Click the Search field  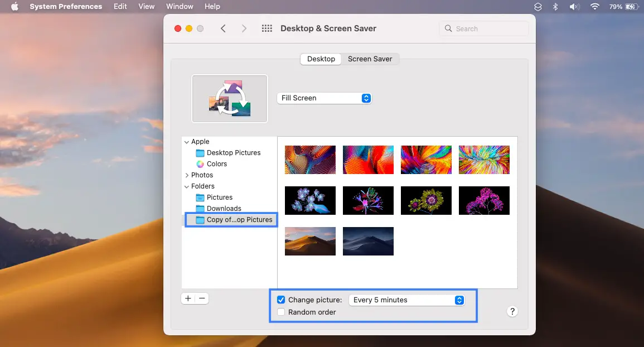(484, 28)
